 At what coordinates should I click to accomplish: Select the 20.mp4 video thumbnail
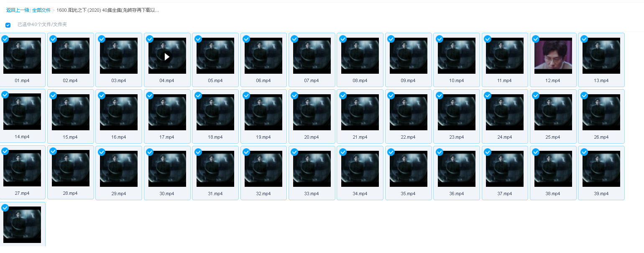tap(312, 112)
